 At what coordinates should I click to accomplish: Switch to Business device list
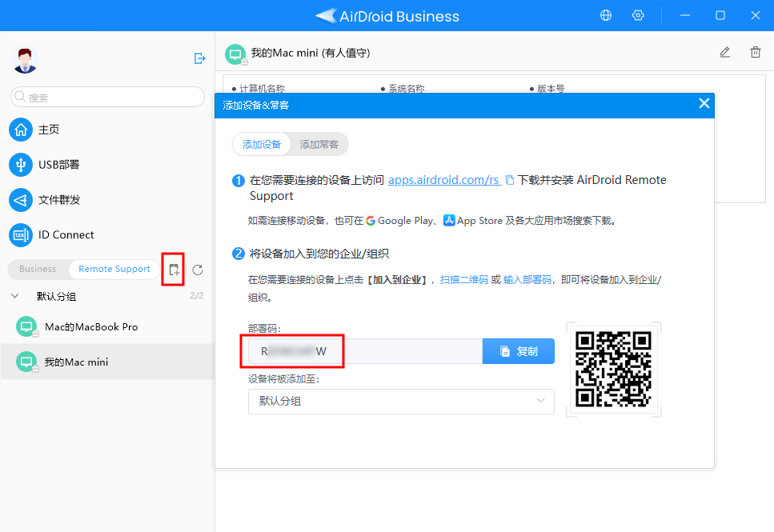click(38, 269)
